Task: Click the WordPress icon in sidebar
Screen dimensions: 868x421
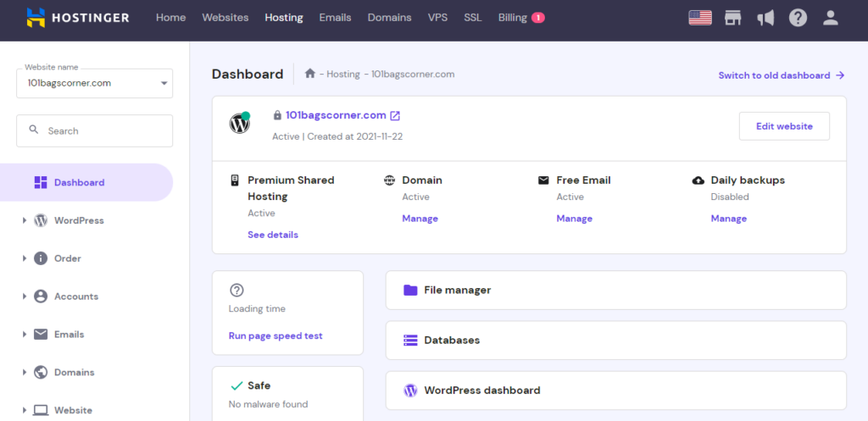Action: coord(41,220)
